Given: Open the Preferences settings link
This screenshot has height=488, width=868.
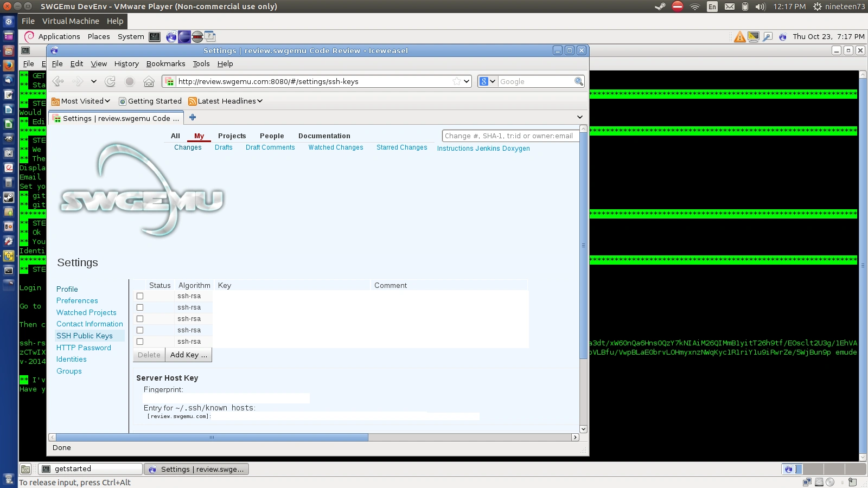Looking at the screenshot, I should pos(77,301).
